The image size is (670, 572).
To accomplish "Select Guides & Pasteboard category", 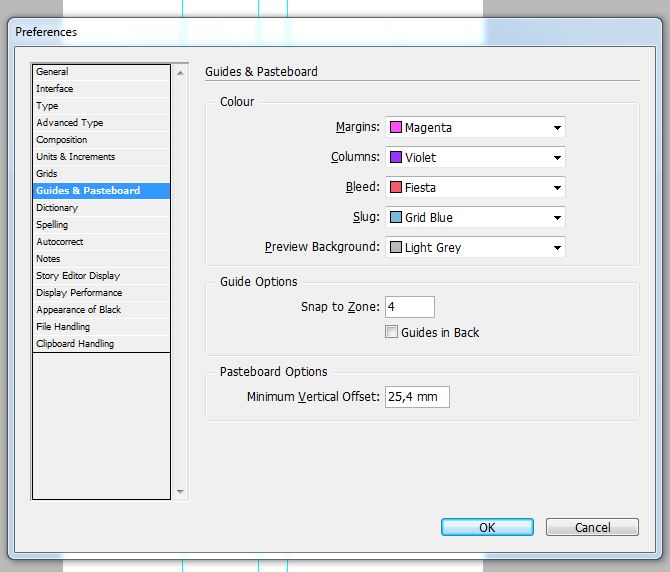I will (x=101, y=191).
